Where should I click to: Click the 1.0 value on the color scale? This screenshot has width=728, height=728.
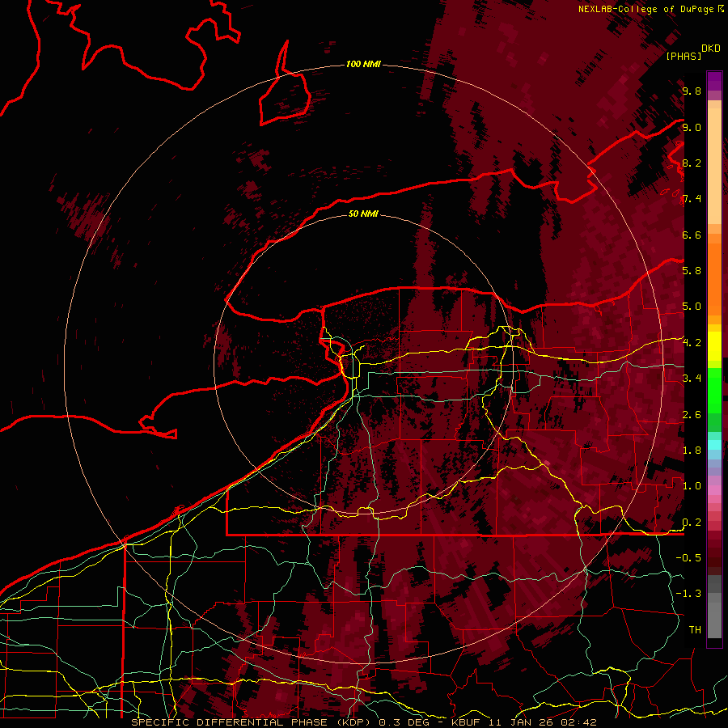tap(692, 486)
